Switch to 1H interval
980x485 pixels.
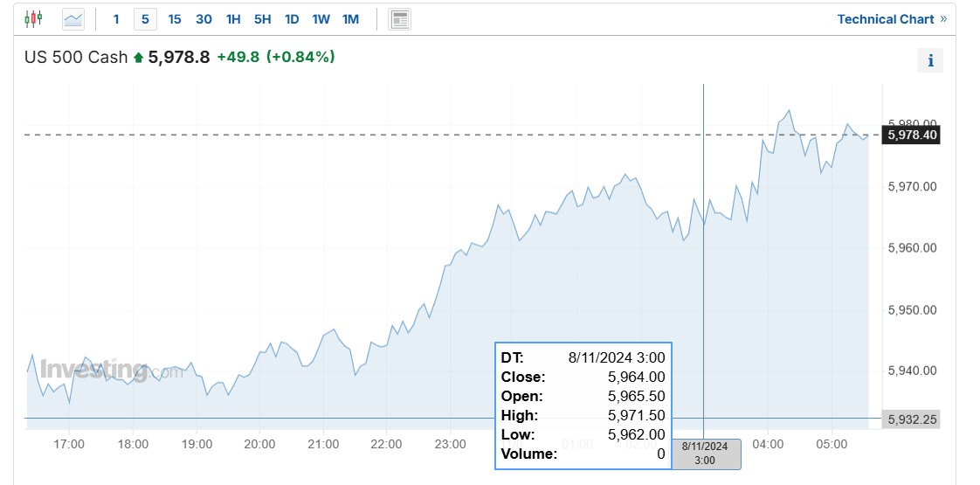pyautogui.click(x=233, y=19)
